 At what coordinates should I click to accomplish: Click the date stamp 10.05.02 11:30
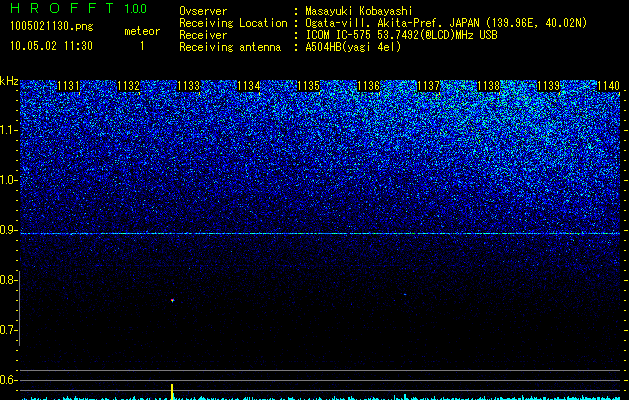click(x=51, y=46)
